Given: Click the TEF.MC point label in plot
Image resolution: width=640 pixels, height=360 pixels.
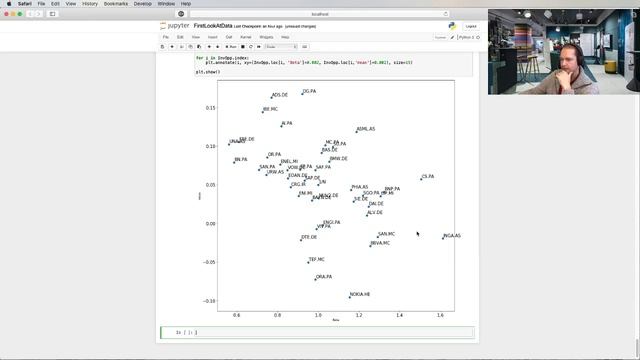Looking at the screenshot, I should 316,259.
